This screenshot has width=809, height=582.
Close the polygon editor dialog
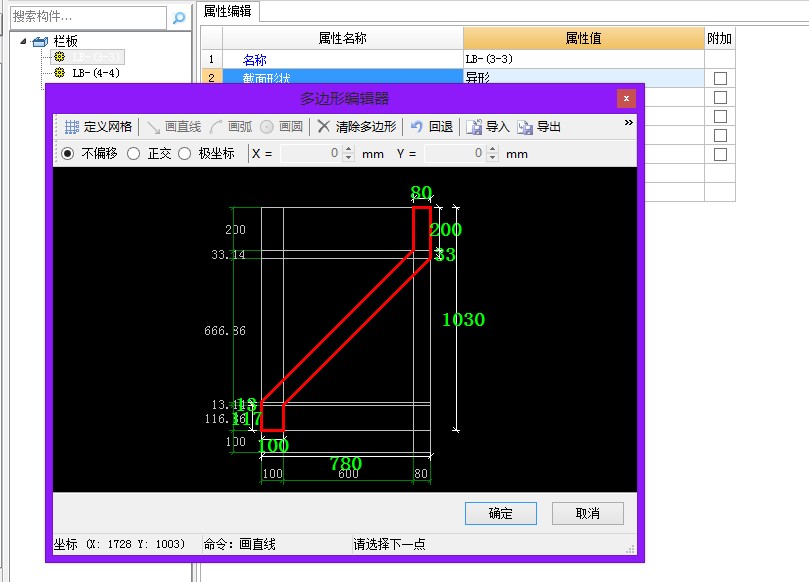pyautogui.click(x=626, y=98)
